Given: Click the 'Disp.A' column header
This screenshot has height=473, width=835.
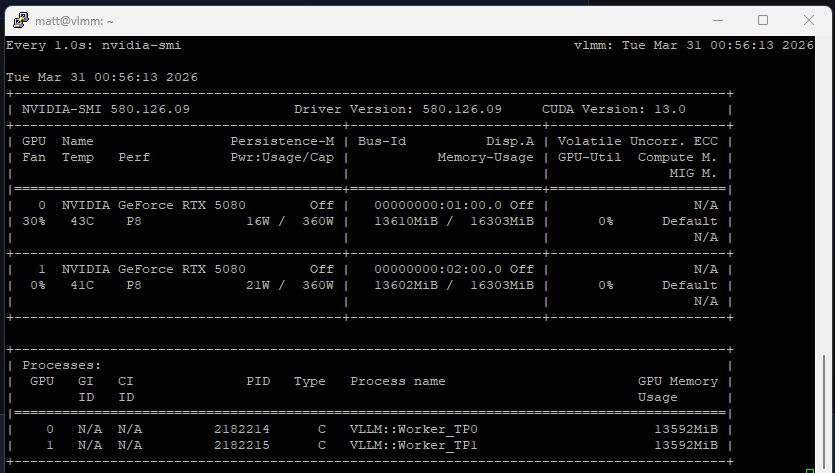Looking at the screenshot, I should (x=510, y=141).
